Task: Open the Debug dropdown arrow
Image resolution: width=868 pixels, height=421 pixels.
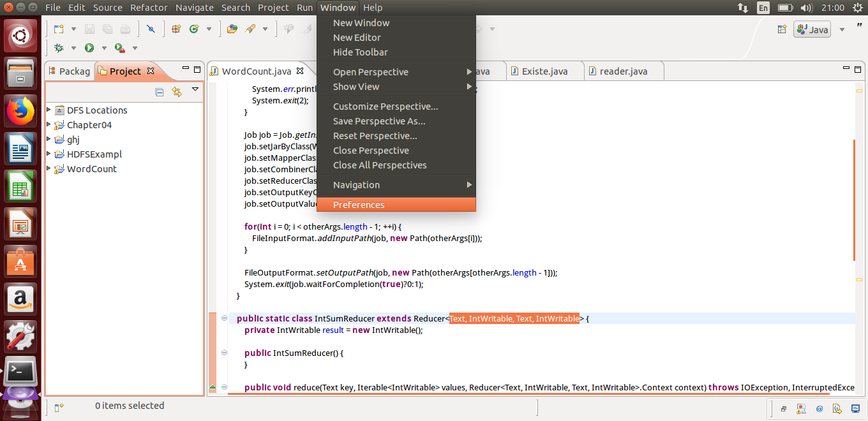Action: [73, 48]
